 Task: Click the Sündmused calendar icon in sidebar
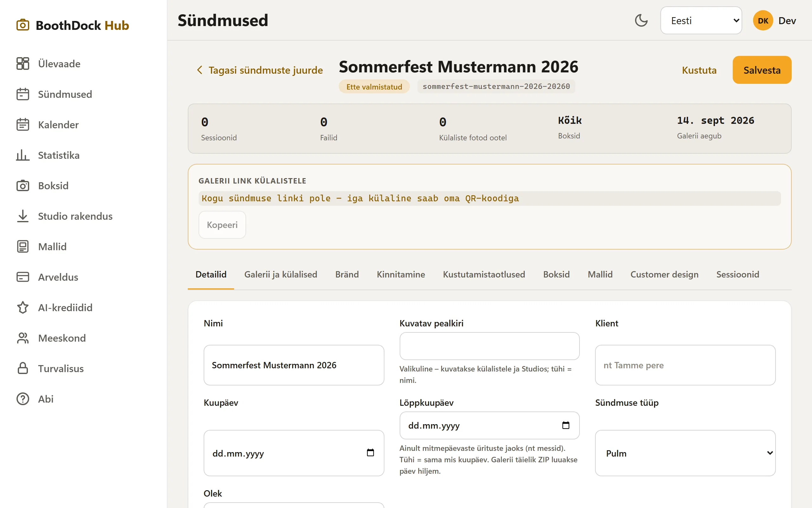coord(23,94)
